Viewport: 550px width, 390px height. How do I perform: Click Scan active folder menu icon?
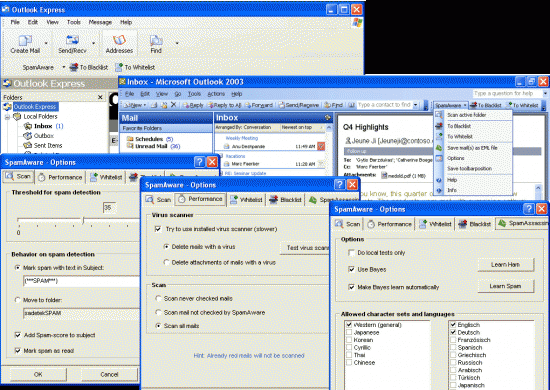point(439,115)
